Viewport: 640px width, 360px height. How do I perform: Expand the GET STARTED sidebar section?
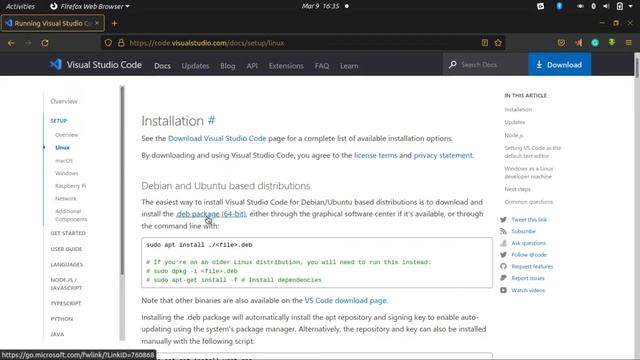[68, 233]
